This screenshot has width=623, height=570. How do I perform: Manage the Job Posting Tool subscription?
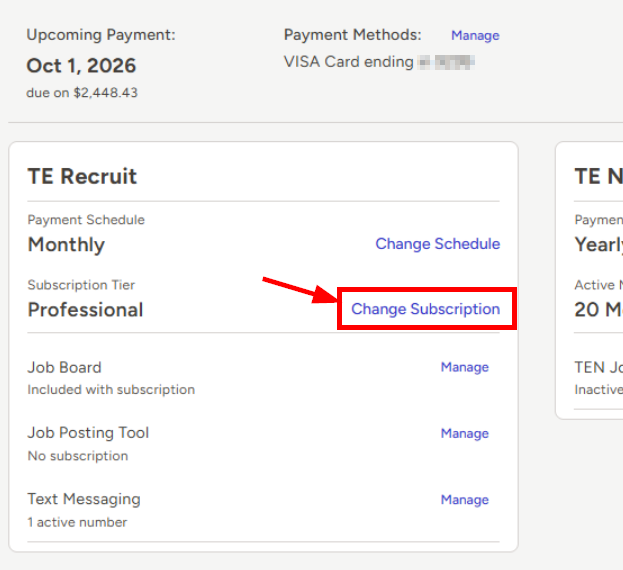point(464,433)
